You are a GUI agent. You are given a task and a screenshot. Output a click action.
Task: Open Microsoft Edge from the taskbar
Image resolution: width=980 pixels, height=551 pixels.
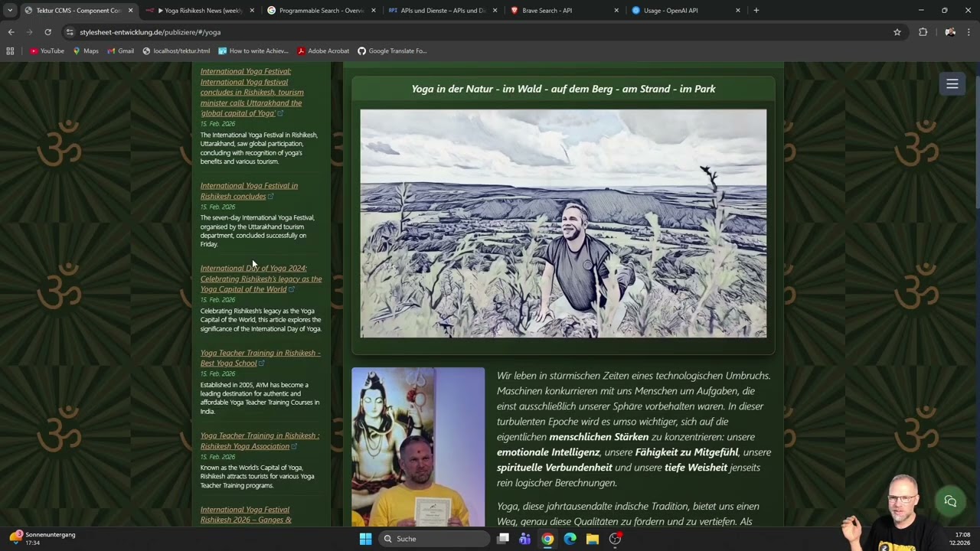(x=570, y=539)
